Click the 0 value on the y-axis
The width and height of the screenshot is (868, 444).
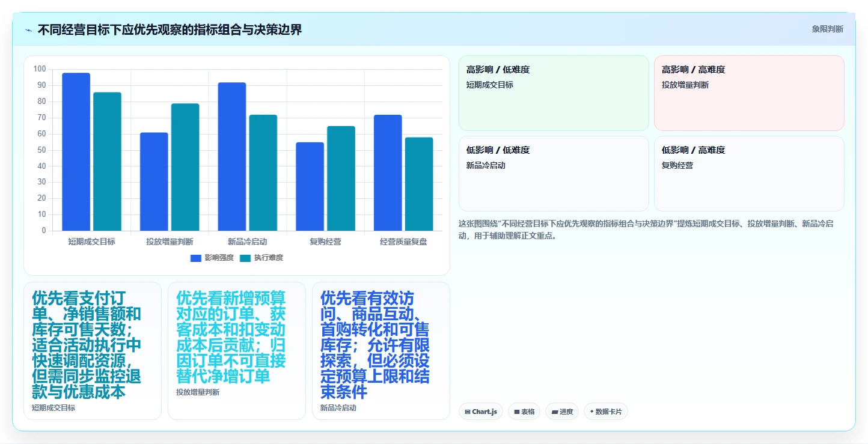pyautogui.click(x=44, y=231)
